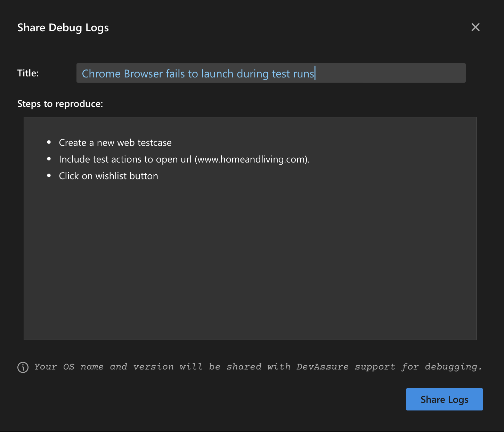This screenshot has height=432, width=504.
Task: Click the info icon beside OS notice
Action: 23,367
